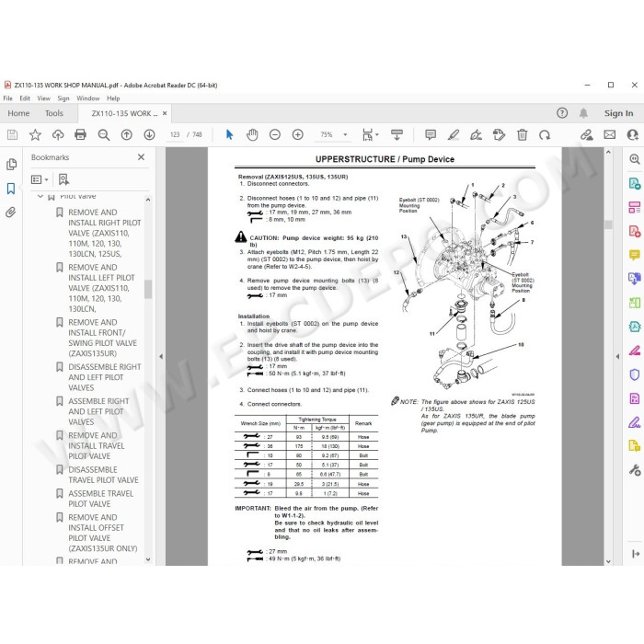The height and width of the screenshot is (644, 644).
Task: Open the File menu
Action: click(x=7, y=98)
